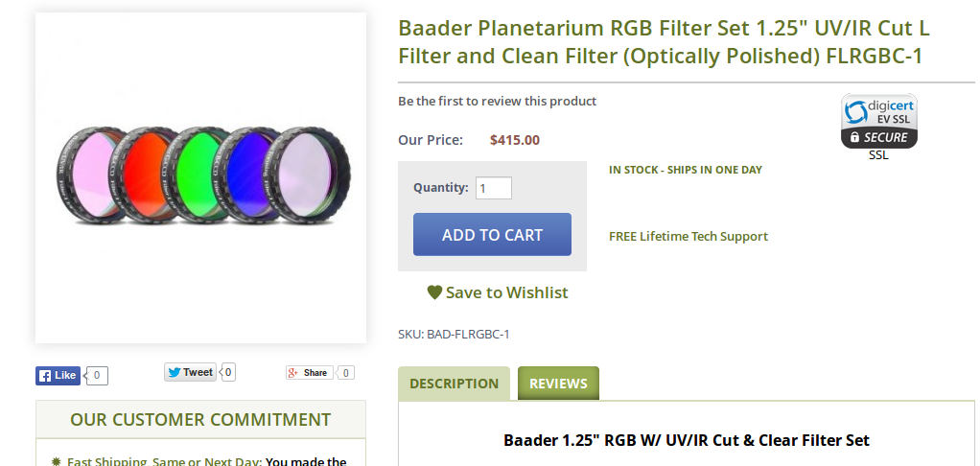
Task: Open the DigiCert EV SSL Secure badge
Action: pyautogui.click(x=879, y=121)
